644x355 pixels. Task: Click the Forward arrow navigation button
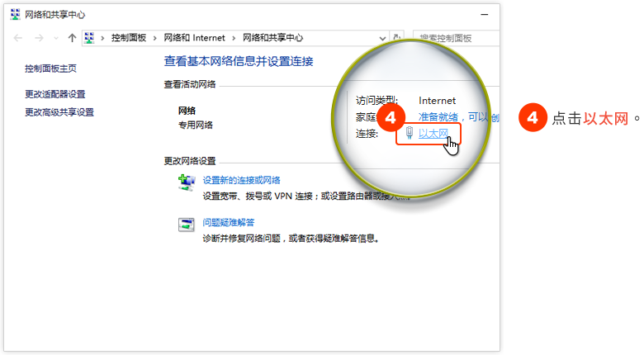39,38
